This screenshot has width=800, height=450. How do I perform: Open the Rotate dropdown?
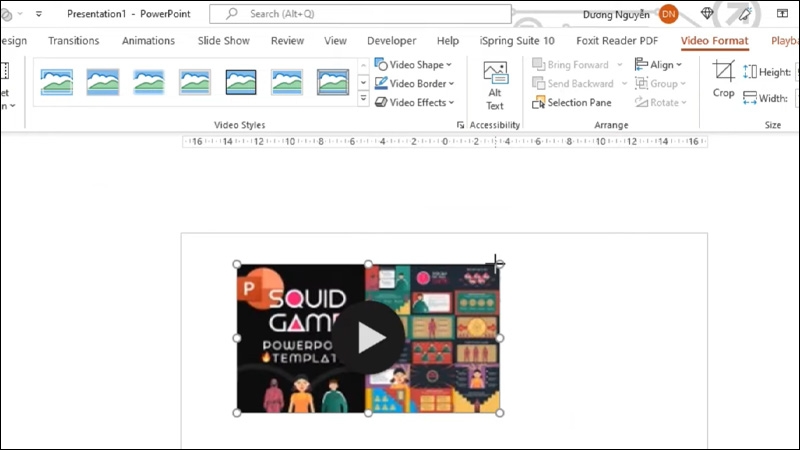pyautogui.click(x=661, y=103)
